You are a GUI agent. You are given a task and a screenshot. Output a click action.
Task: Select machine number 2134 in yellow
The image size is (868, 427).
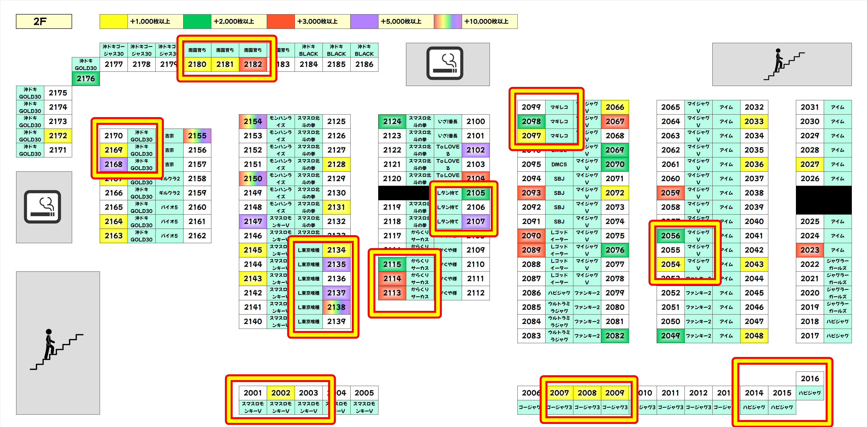coord(336,250)
